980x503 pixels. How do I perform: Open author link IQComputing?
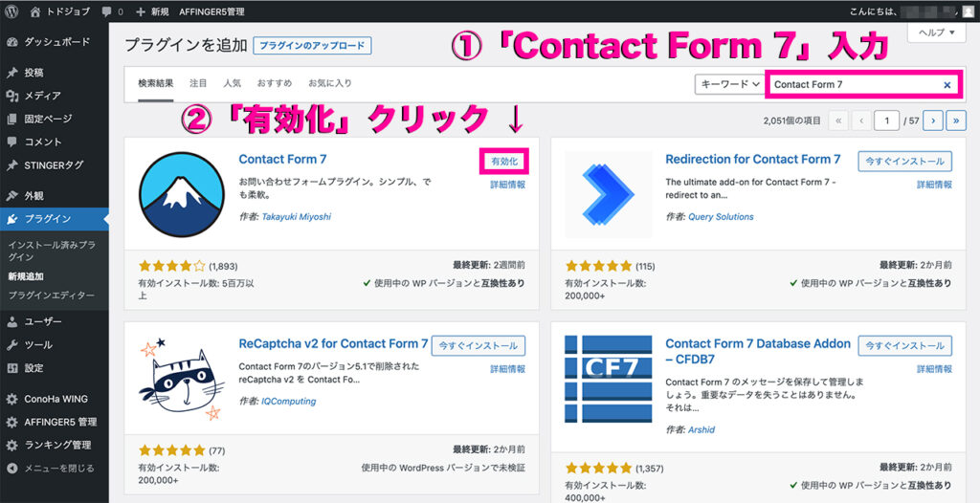288,401
